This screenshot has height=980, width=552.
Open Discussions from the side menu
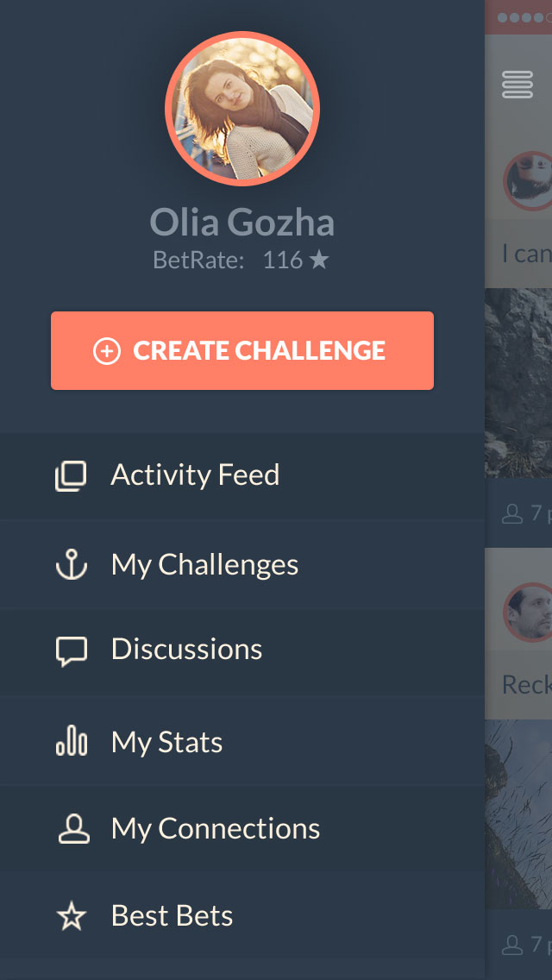186,650
